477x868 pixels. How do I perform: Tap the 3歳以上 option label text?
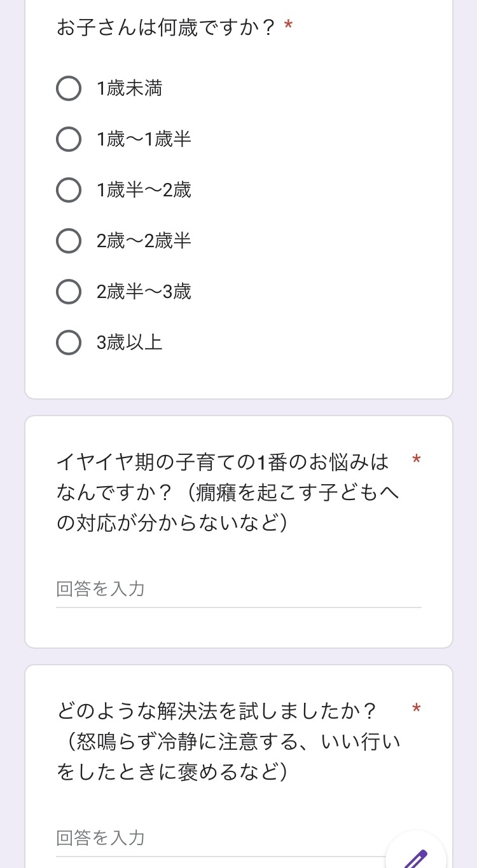click(x=129, y=342)
